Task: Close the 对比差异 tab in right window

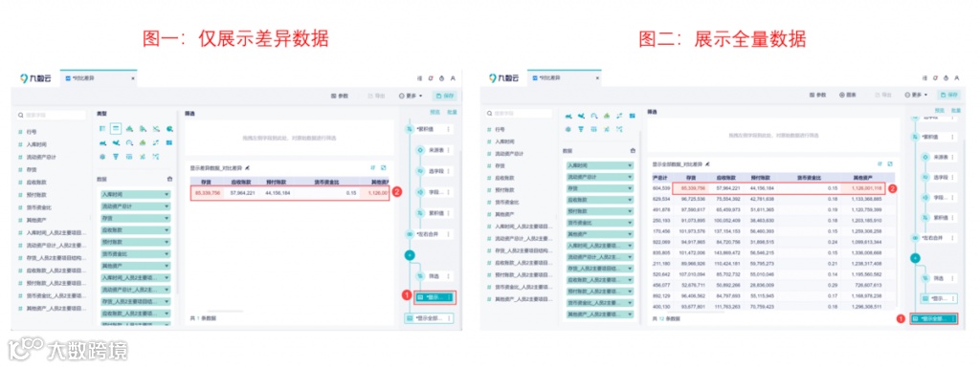Action: tap(597, 78)
